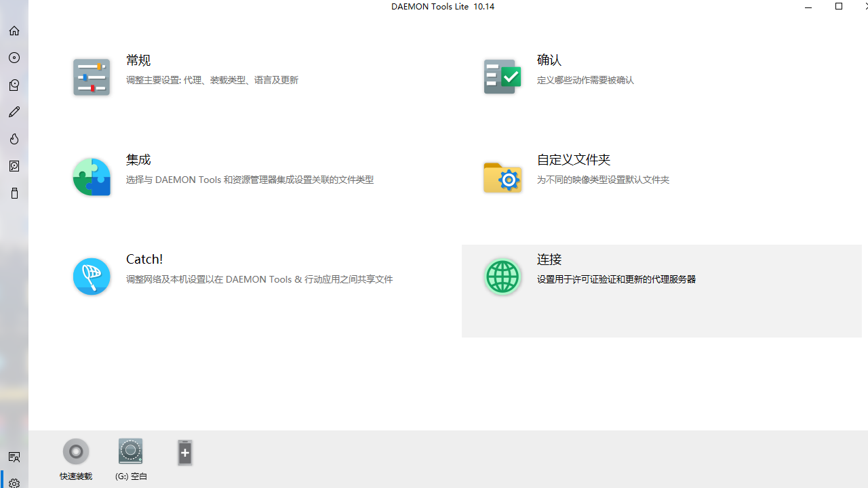Open the license account icon near bottom sidebar

click(14, 457)
